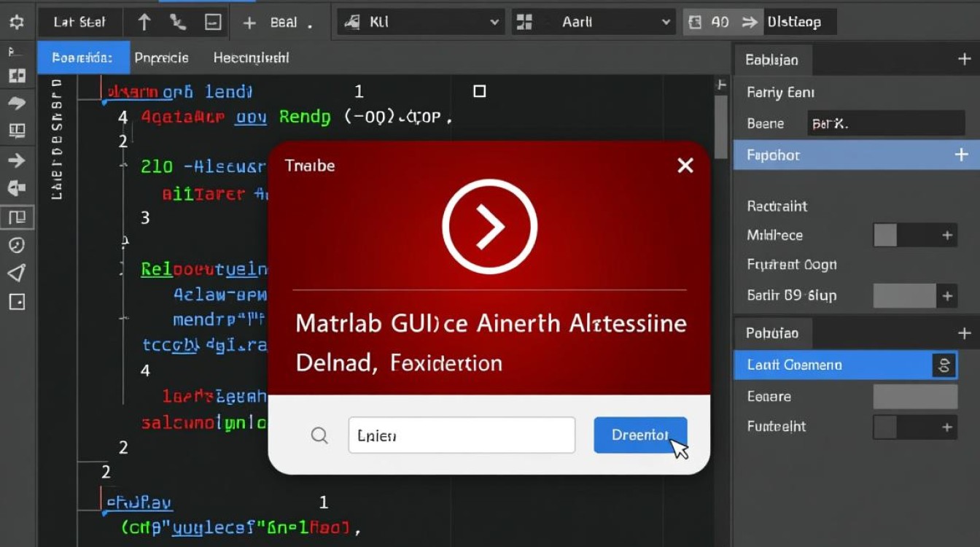
Task: Click the plus on the "Fapohot" row
Action: (962, 155)
